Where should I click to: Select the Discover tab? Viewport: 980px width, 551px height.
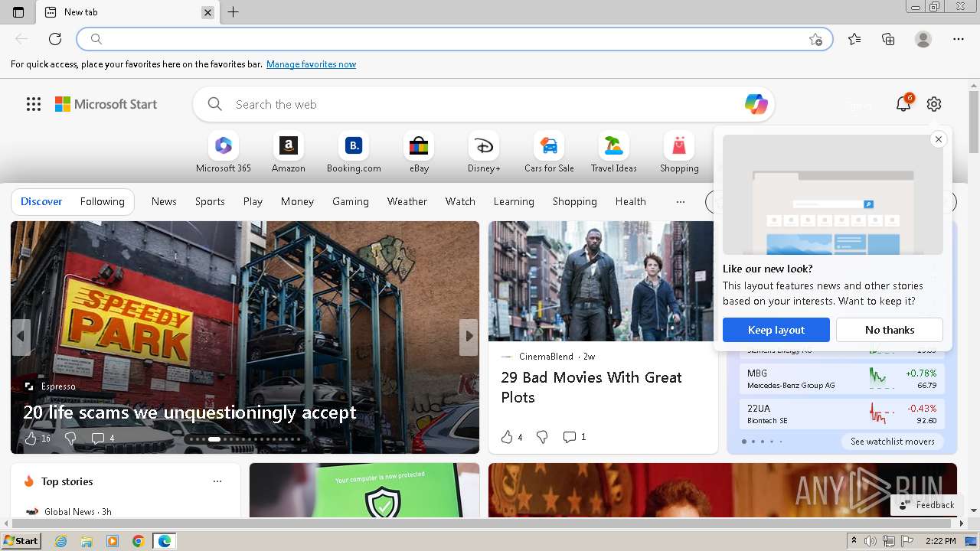pyautogui.click(x=41, y=202)
